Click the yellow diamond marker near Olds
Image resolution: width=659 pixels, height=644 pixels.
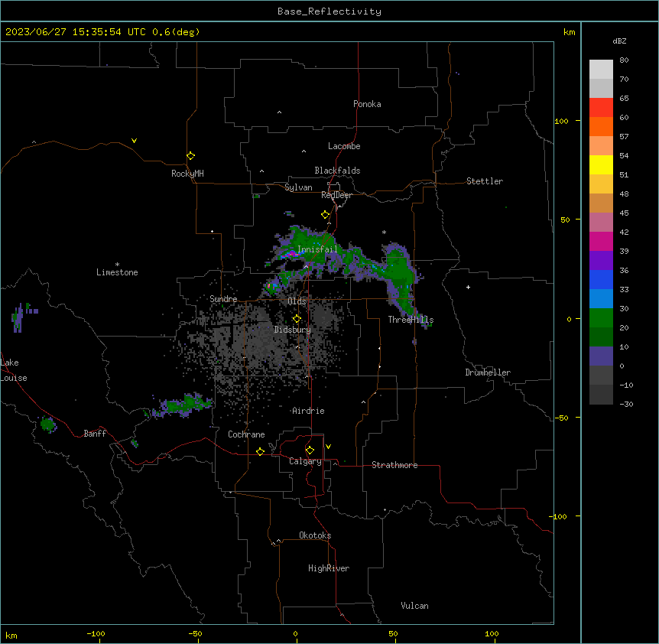(x=297, y=319)
